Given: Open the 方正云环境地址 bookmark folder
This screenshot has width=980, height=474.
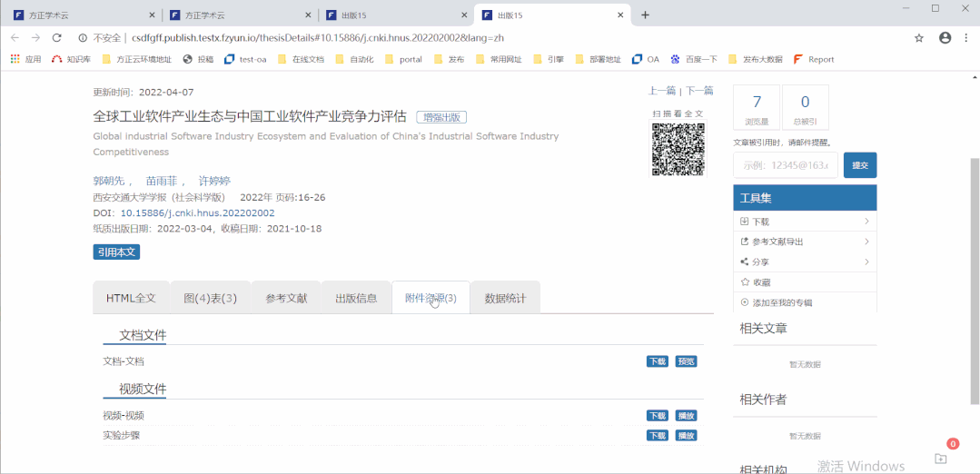Looking at the screenshot, I should 135,59.
